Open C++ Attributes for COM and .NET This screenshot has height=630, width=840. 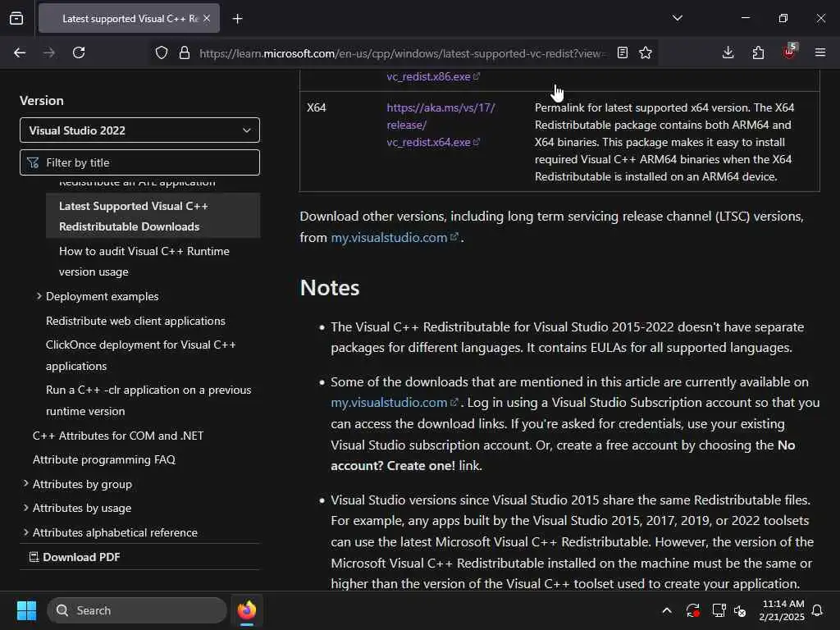[118, 436]
